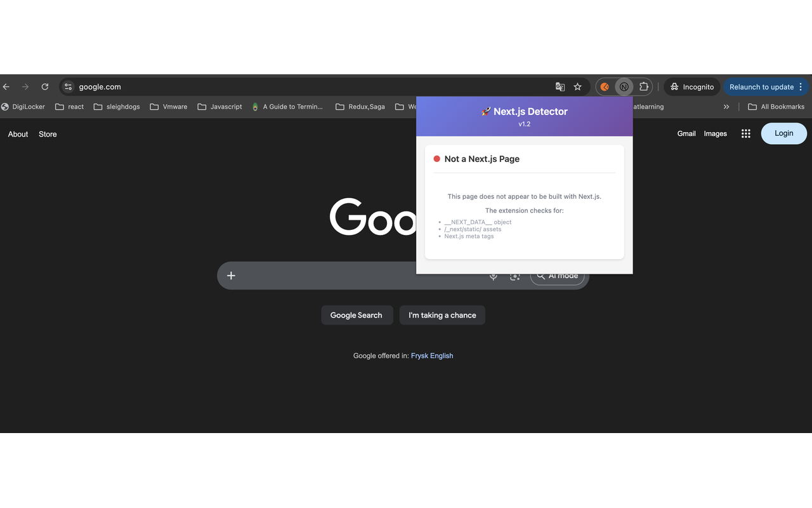Click the voice search microphone icon

point(494,277)
